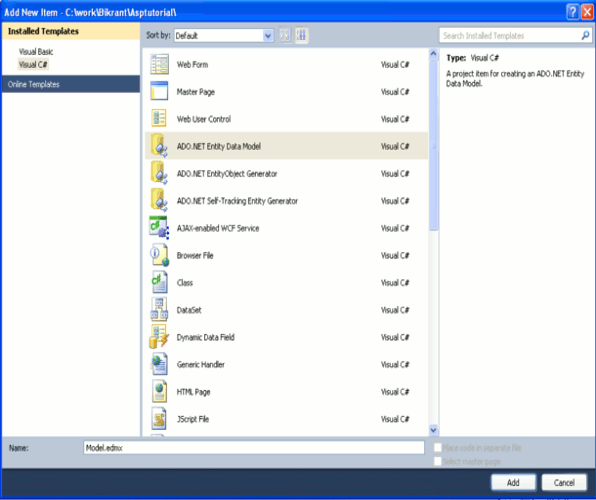Click Visual C# in the Web Form row
The image size is (596, 500).
[x=395, y=64]
